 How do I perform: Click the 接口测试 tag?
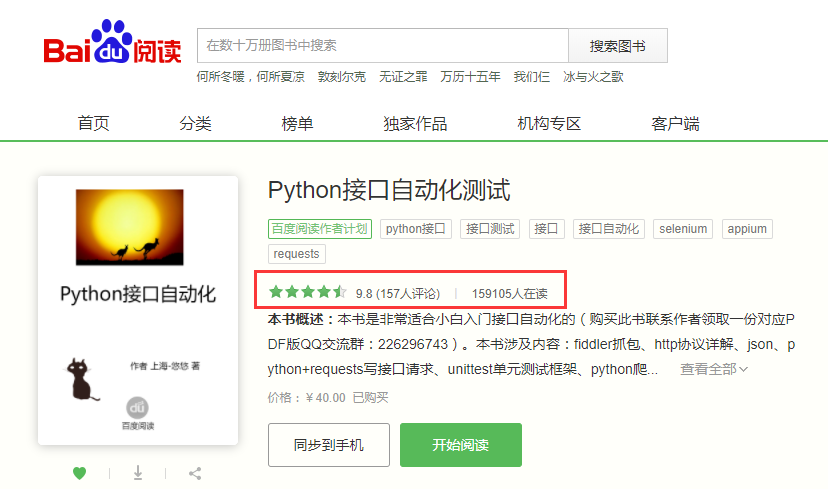490,229
